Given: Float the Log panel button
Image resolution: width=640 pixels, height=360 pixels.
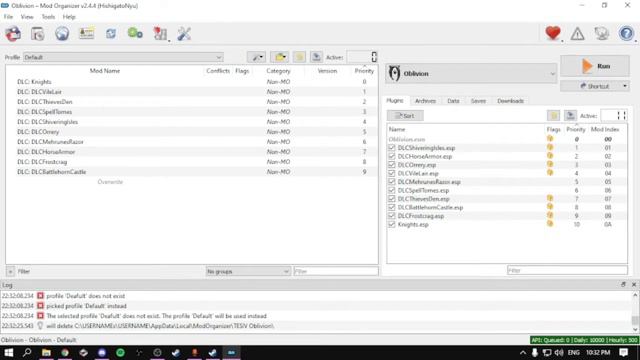Looking at the screenshot, I should point(623,284).
